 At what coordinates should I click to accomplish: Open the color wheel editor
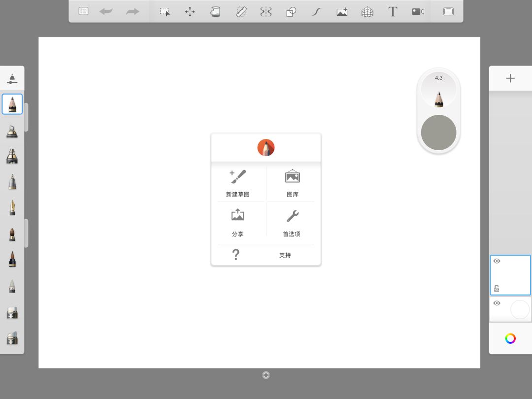pos(510,338)
